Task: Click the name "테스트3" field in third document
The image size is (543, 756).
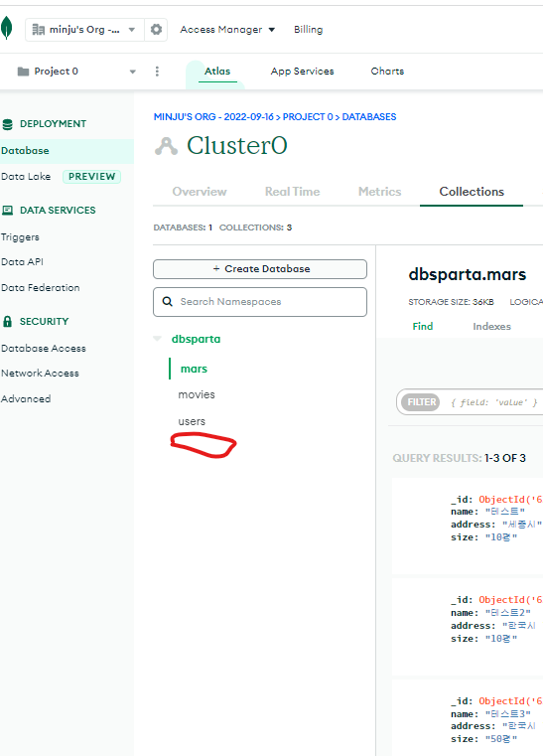Action: [490, 714]
